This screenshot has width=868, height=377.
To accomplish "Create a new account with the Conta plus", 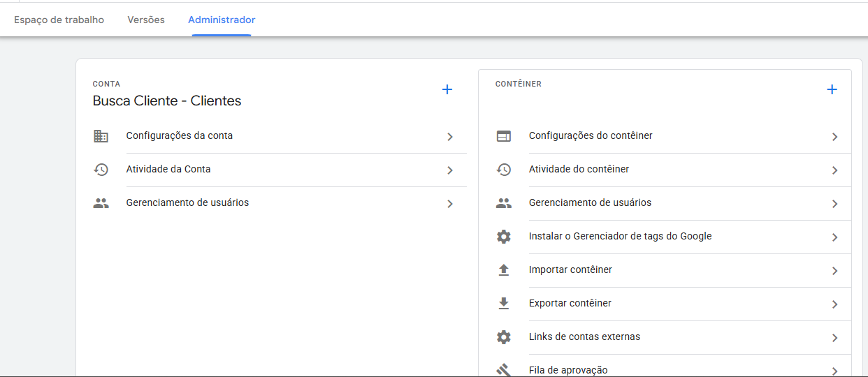I will click(447, 89).
